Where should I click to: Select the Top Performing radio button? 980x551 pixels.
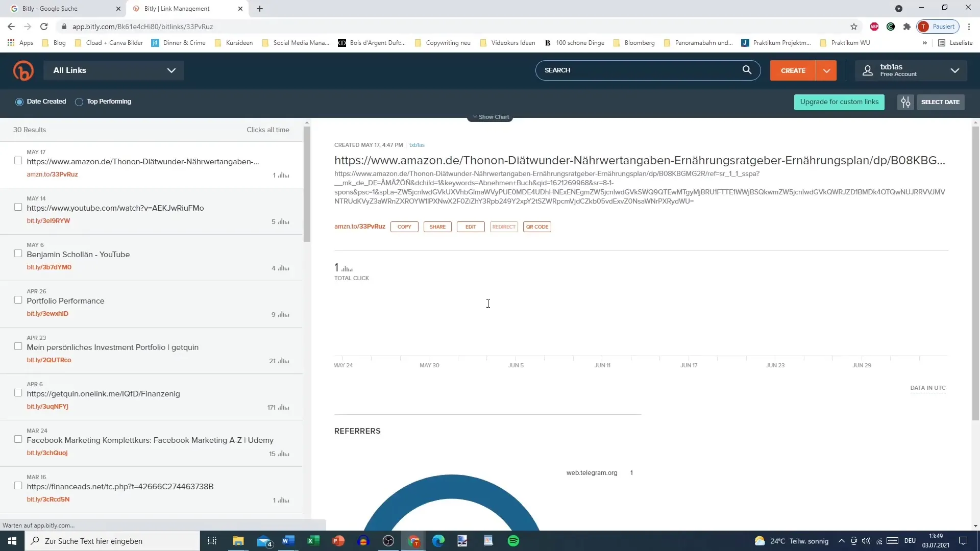[x=79, y=102]
